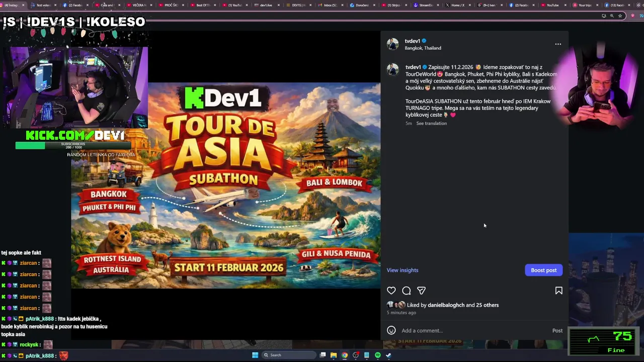Click the '5 minutes ago' timestamp

tap(401, 313)
